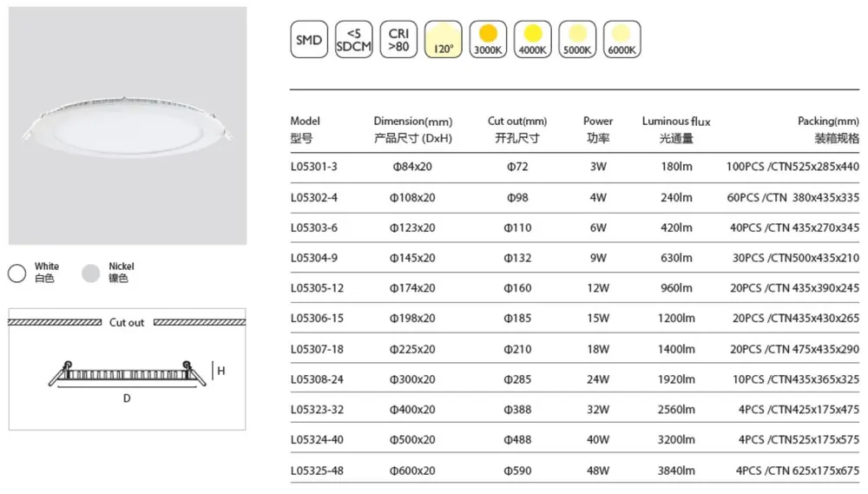Select model L05323-32
The width and height of the screenshot is (868, 494).
[x=317, y=410]
